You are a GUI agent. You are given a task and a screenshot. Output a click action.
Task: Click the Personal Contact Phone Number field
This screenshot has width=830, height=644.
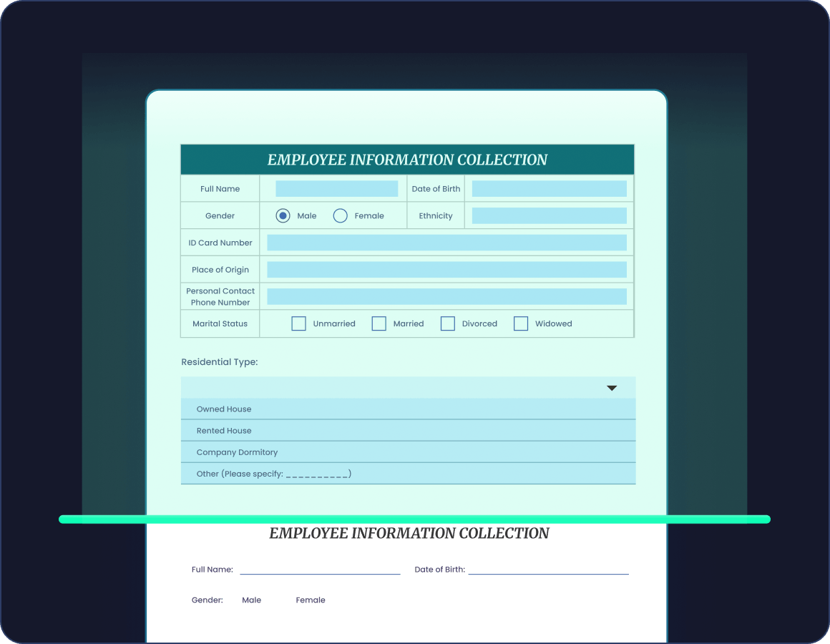tap(446, 296)
